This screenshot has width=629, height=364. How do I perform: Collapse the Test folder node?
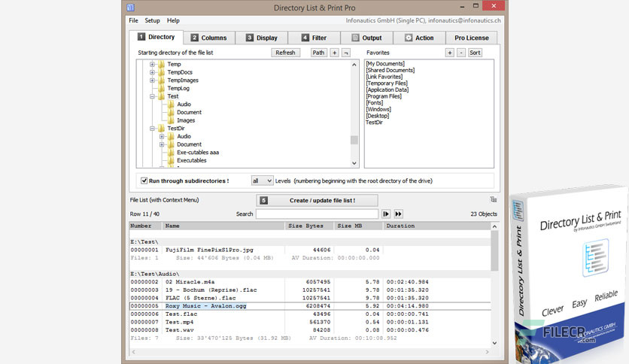tap(152, 96)
